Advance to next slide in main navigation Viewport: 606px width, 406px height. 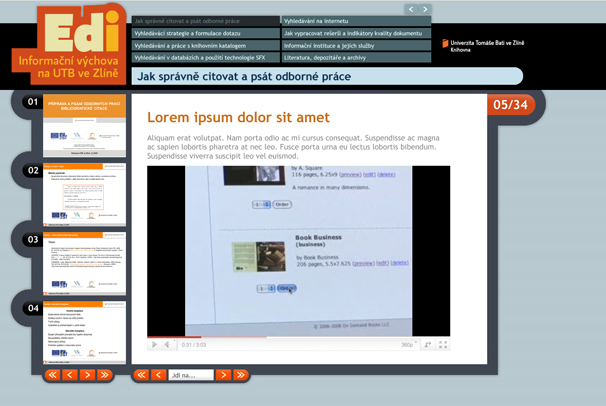(223, 375)
